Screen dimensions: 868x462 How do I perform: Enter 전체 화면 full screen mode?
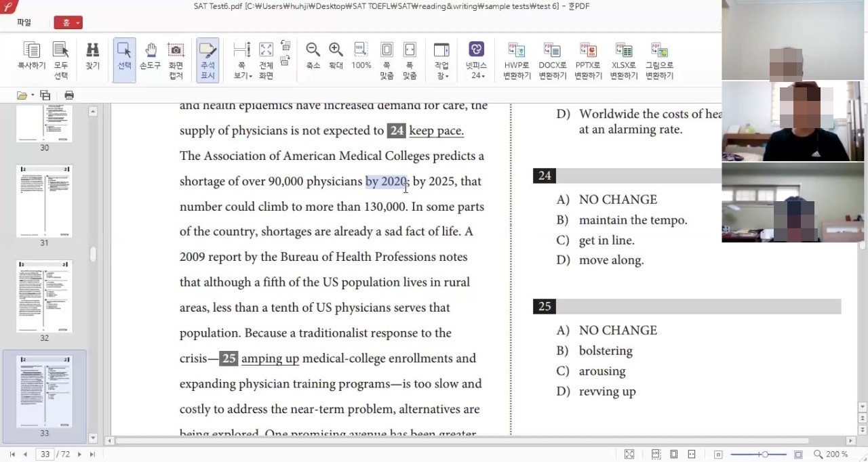267,60
